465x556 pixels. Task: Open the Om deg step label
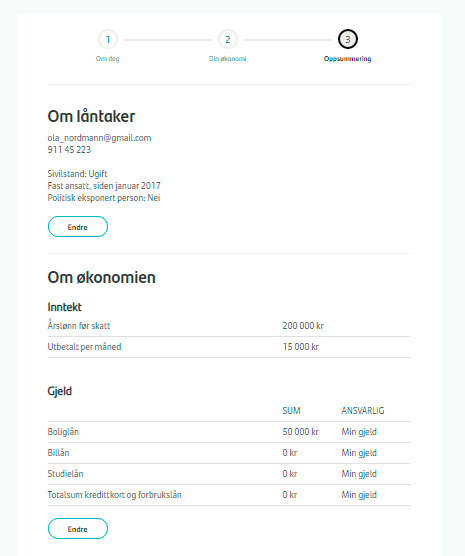coord(107,59)
